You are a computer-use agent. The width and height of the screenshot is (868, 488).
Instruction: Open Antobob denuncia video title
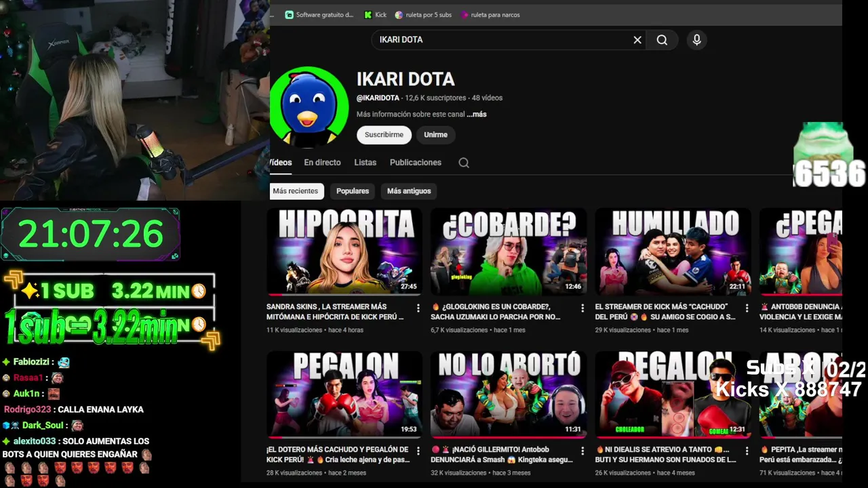(801, 312)
